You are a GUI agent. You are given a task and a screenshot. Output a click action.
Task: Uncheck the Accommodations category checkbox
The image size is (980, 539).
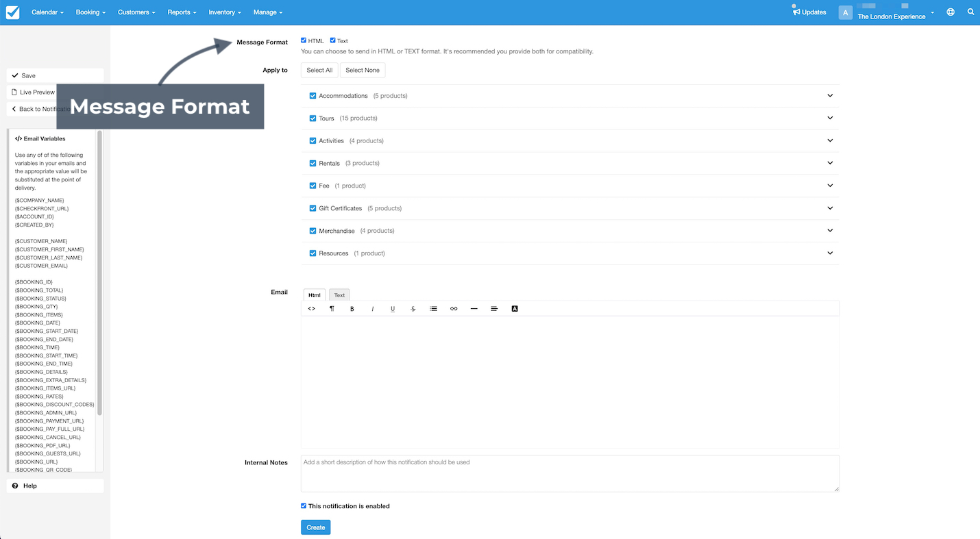[313, 96]
